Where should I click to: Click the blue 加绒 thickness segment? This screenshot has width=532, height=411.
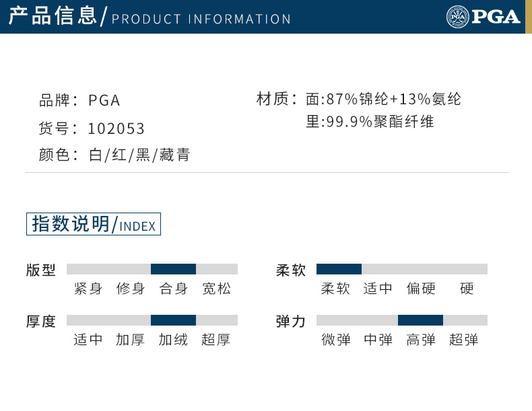[173, 320]
